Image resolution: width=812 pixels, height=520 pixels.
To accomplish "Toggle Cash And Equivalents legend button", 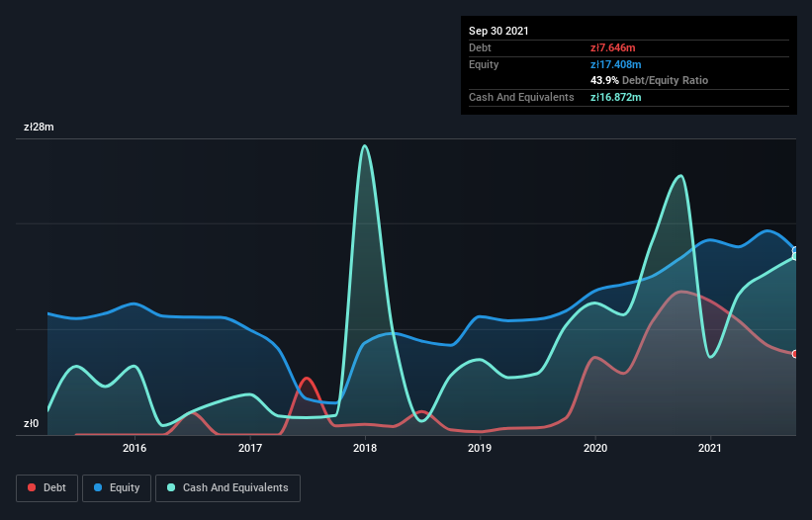I will (x=227, y=488).
